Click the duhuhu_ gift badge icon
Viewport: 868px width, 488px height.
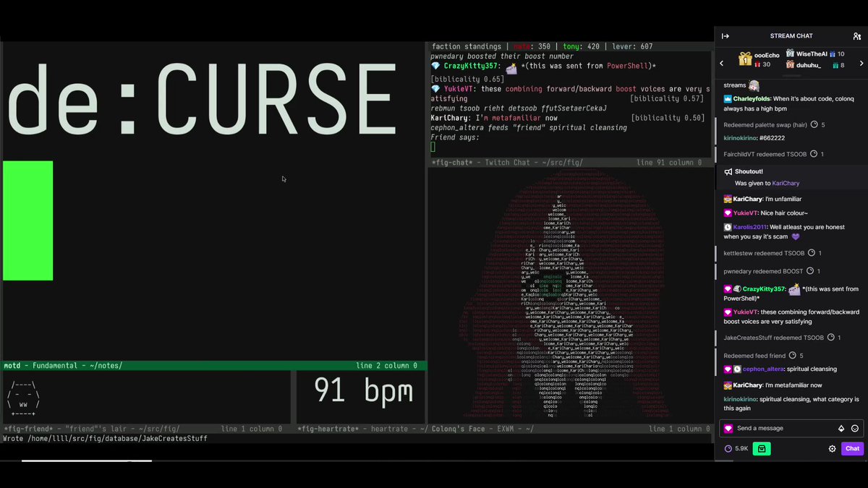click(x=791, y=65)
